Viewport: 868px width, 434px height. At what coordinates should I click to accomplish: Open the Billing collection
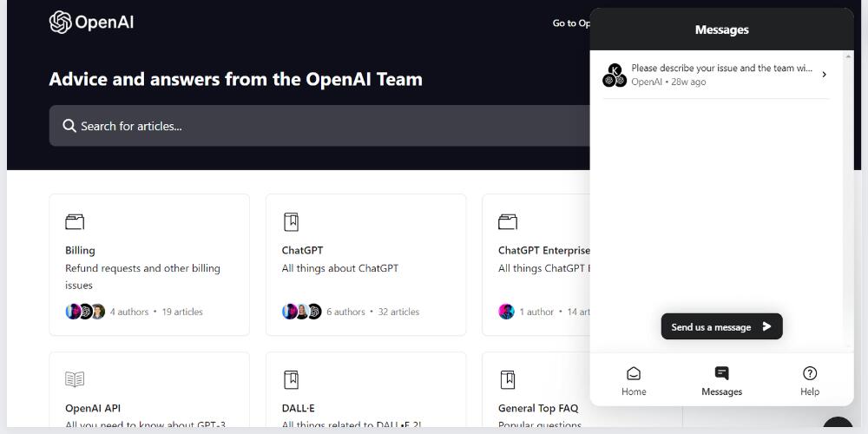pos(149,265)
